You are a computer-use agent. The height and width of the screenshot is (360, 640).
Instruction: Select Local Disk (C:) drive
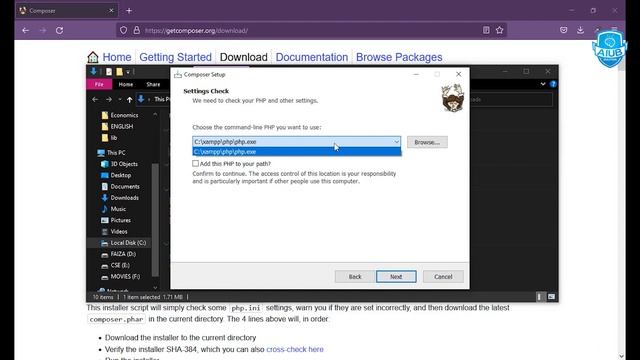pyautogui.click(x=124, y=243)
